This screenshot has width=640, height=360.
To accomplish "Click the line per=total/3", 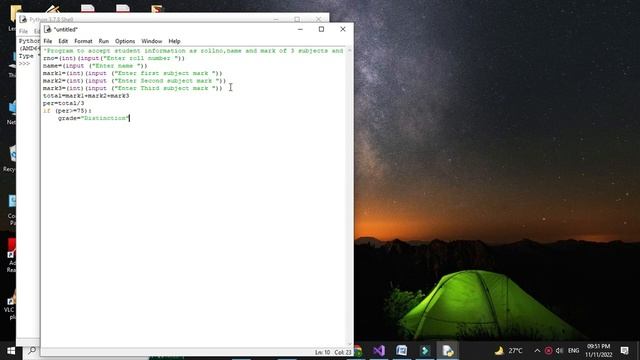I will click(x=64, y=103).
